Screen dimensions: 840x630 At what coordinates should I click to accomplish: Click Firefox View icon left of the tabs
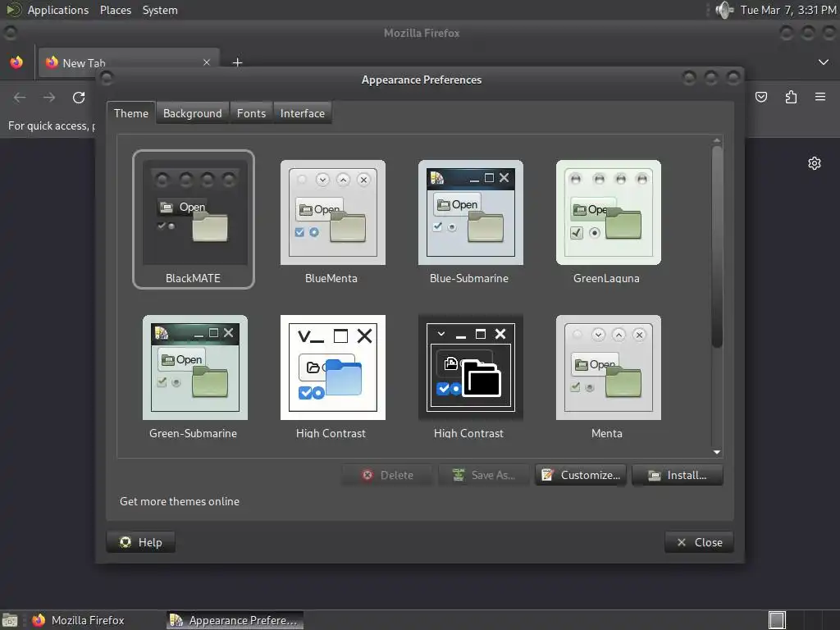16,62
